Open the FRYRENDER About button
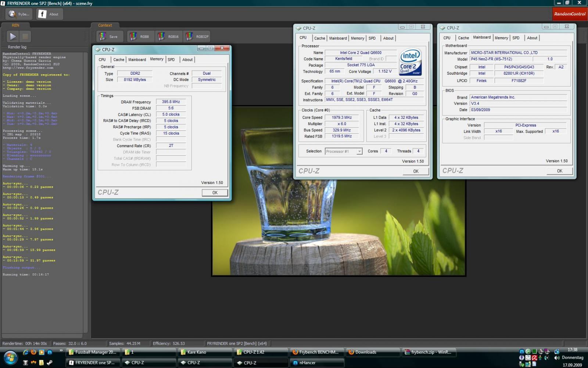Image resolution: width=588 pixels, height=368 pixels. (x=50, y=14)
